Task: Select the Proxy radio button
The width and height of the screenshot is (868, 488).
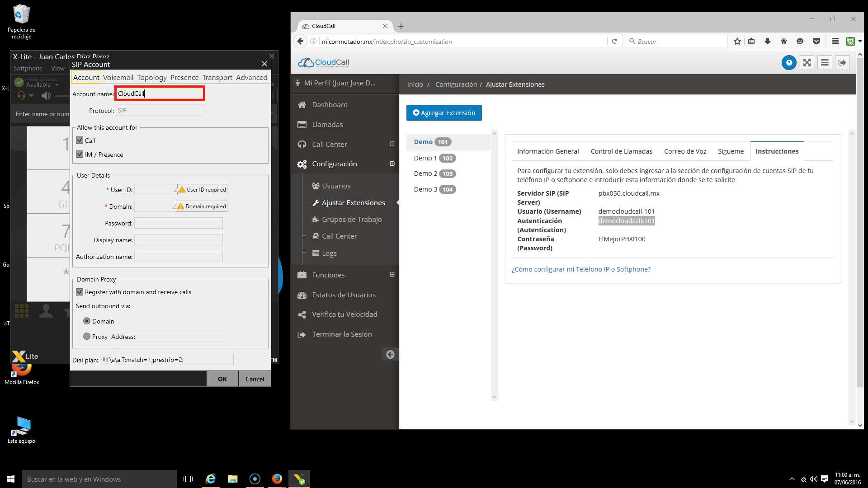Action: click(x=87, y=336)
